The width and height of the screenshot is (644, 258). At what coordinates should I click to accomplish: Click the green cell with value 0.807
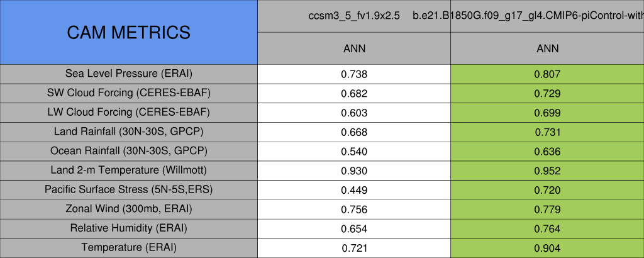[547, 74]
